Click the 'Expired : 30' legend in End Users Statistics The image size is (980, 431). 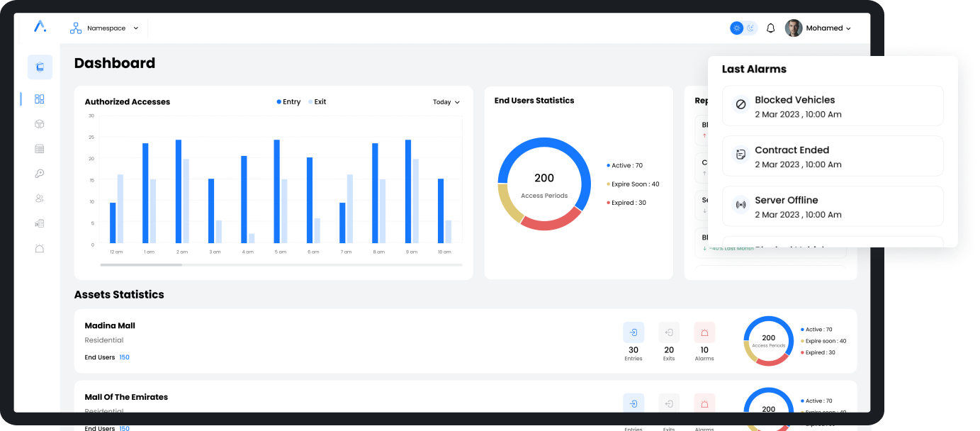tap(626, 203)
